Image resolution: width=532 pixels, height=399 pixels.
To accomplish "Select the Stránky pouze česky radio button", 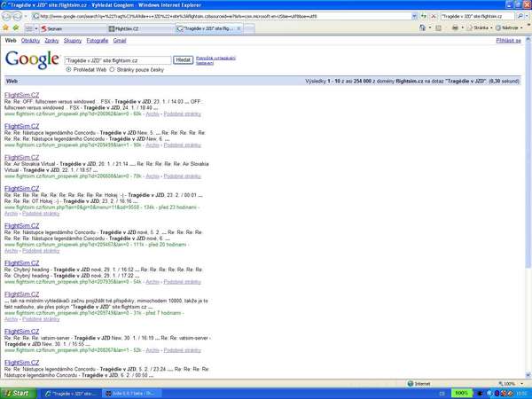I will click(112, 69).
